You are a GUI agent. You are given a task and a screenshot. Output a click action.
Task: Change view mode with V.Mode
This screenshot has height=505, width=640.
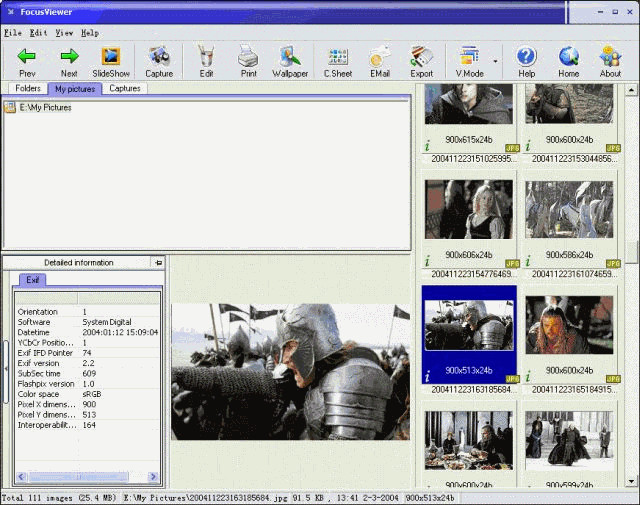pyautogui.click(x=469, y=62)
